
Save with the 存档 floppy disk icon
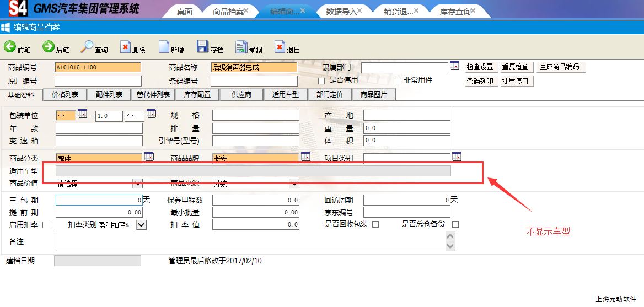tap(202, 47)
